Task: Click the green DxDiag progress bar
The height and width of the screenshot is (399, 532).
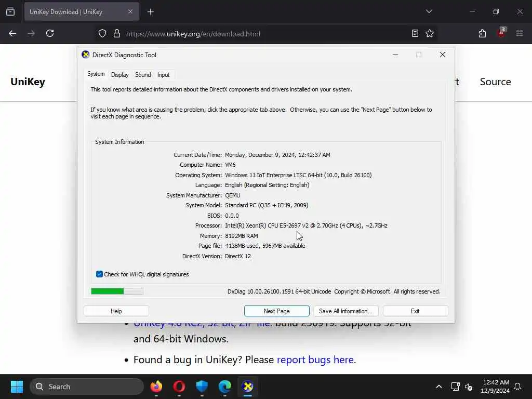Action: click(x=117, y=291)
